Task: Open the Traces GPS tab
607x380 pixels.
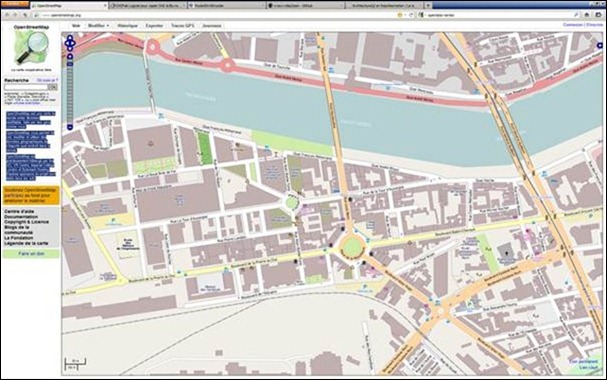Action: point(182,26)
